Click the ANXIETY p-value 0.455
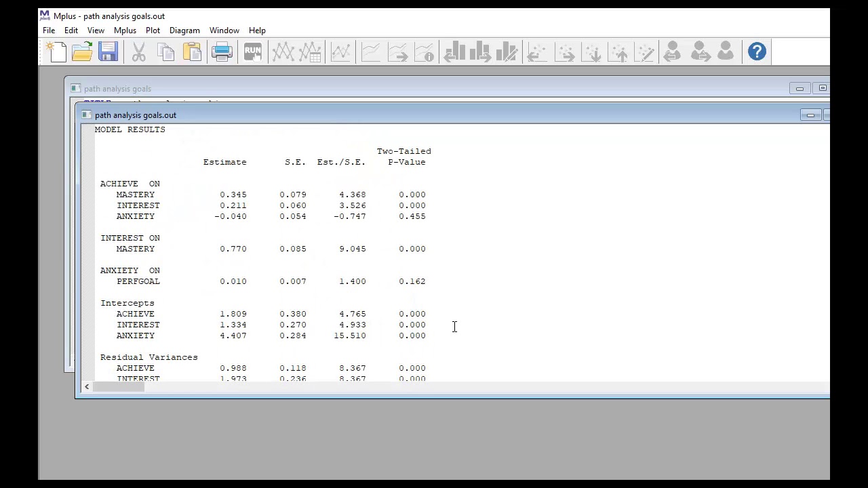868x488 pixels. point(412,216)
